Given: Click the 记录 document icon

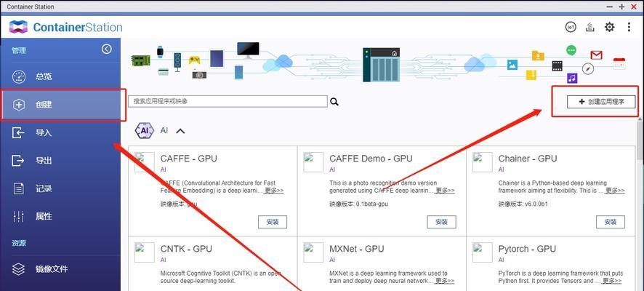Looking at the screenshot, I should coord(19,188).
